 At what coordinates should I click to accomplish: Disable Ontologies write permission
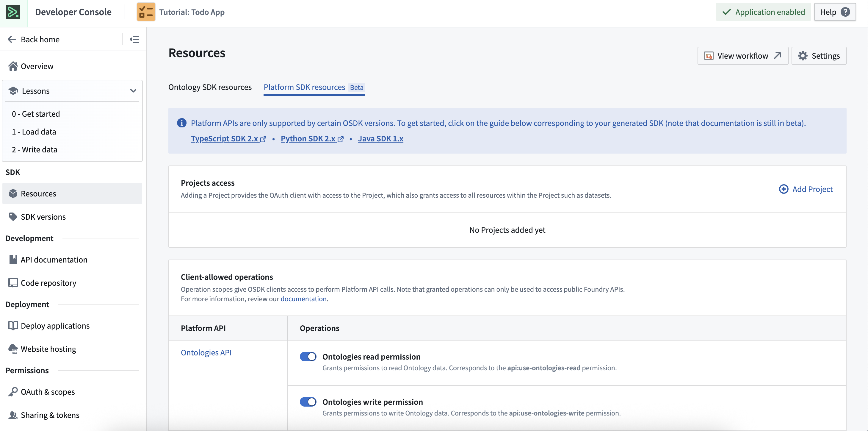[308, 402]
